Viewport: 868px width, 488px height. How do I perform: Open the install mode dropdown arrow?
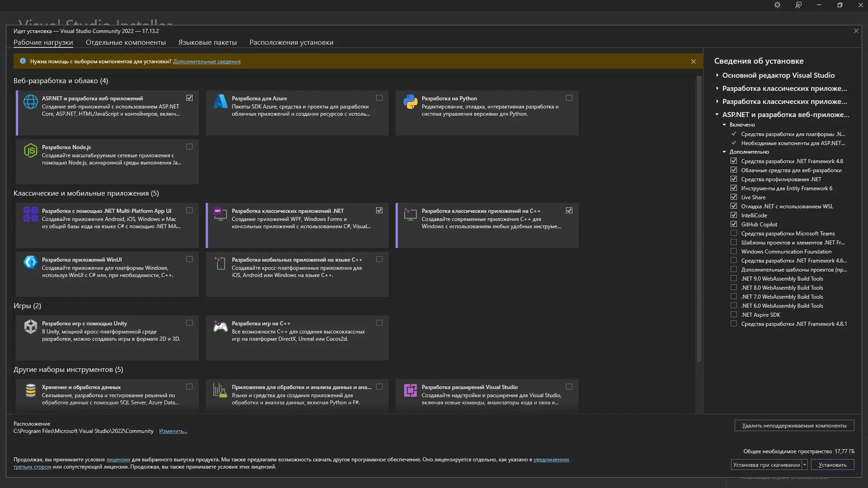805,465
